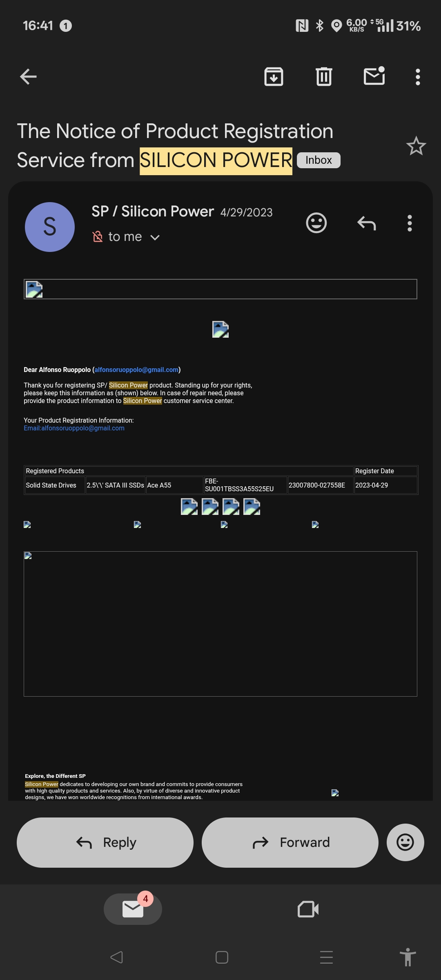441x980 pixels.
Task: Delete the email with trash icon
Action: tap(324, 77)
